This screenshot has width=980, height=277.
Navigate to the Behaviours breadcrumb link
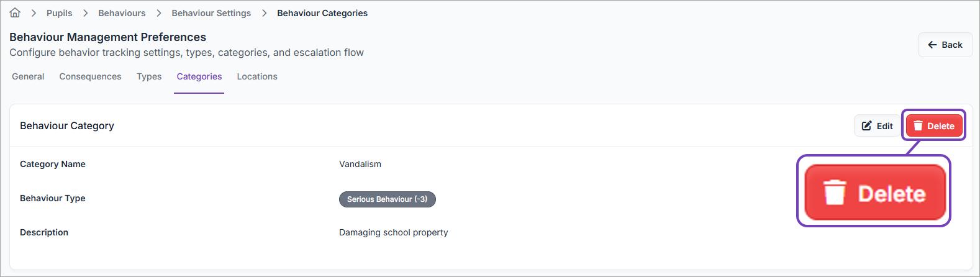coord(122,13)
